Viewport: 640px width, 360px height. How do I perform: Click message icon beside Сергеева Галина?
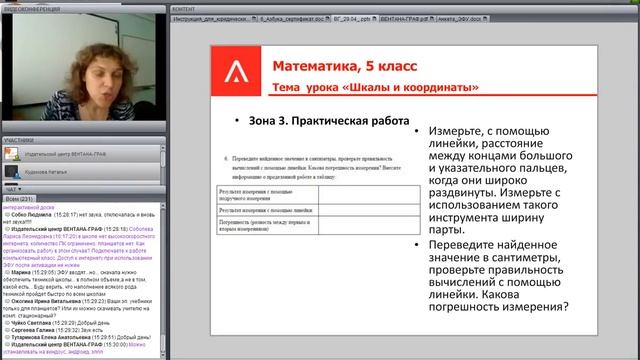[7, 330]
